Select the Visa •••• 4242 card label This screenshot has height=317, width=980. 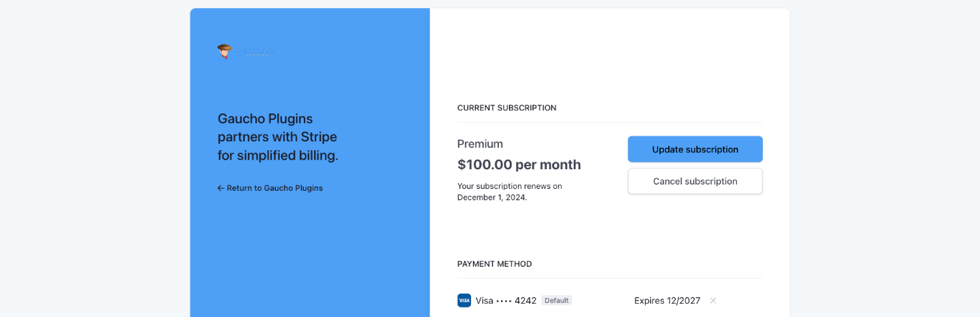coord(506,301)
